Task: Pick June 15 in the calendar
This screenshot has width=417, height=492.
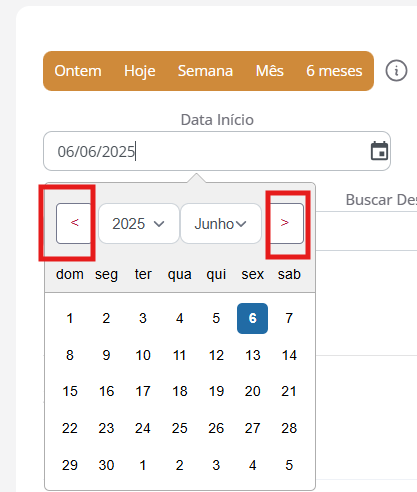Action: click(70, 391)
